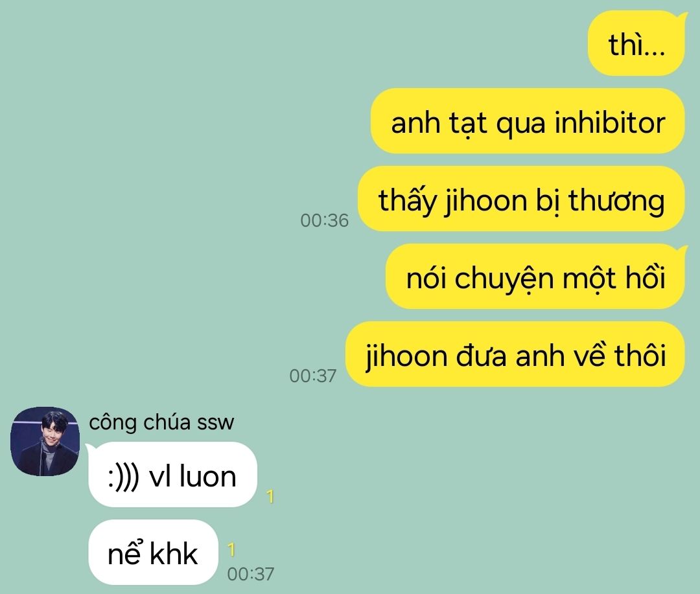Tap the "nói chuyện một hồi" message
Image resolution: width=700 pixels, height=594 pixels.
(535, 276)
